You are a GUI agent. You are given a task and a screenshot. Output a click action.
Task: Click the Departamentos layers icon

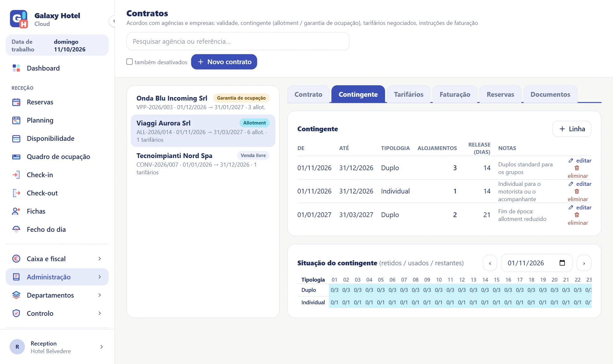click(16, 295)
